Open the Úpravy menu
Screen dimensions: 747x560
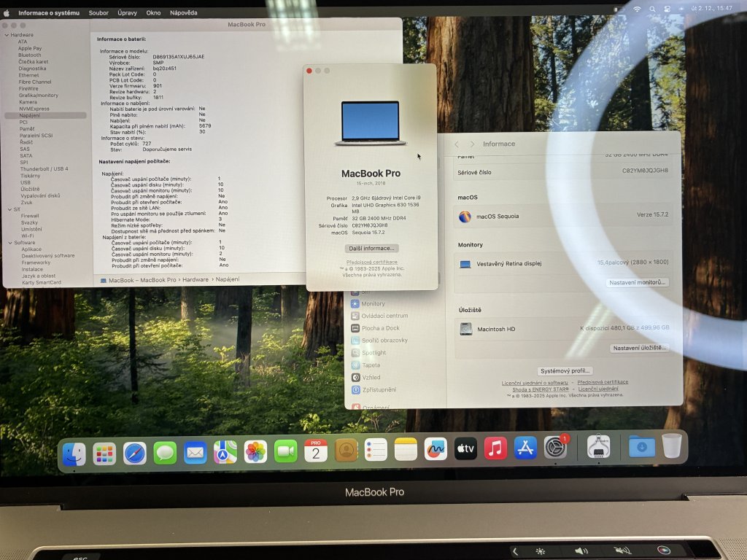127,13
